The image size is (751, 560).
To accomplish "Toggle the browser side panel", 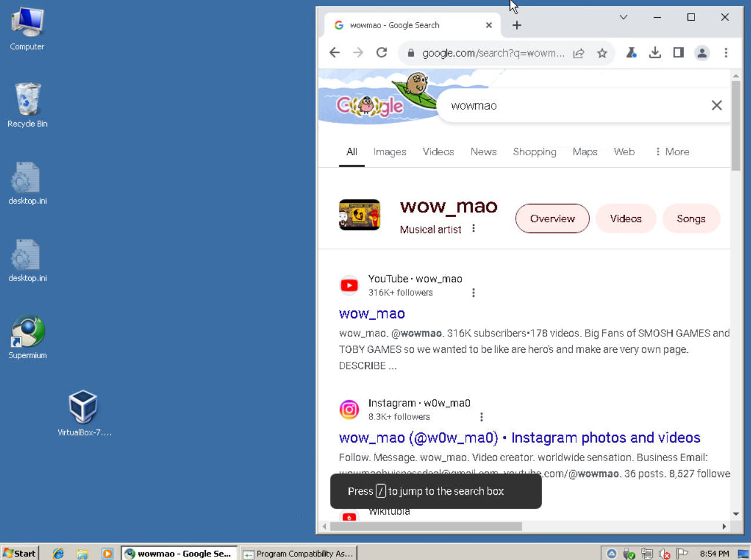I will [x=678, y=53].
